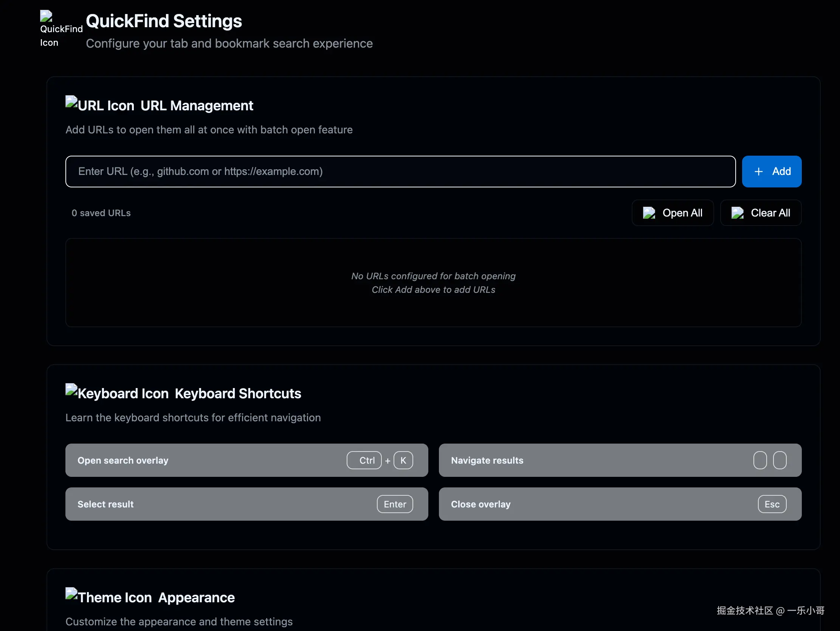840x631 pixels.
Task: Focus the Enter URL input field
Action: [400, 172]
